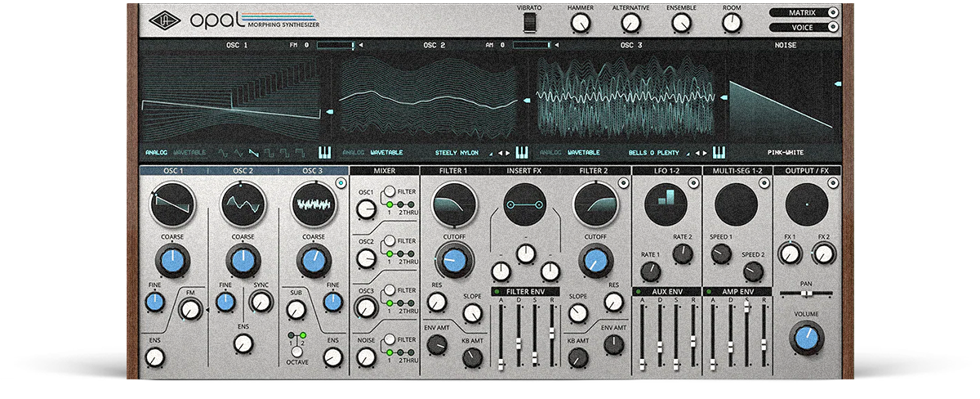
Task: Select the Filter 1 section header
Action: [x=455, y=170]
